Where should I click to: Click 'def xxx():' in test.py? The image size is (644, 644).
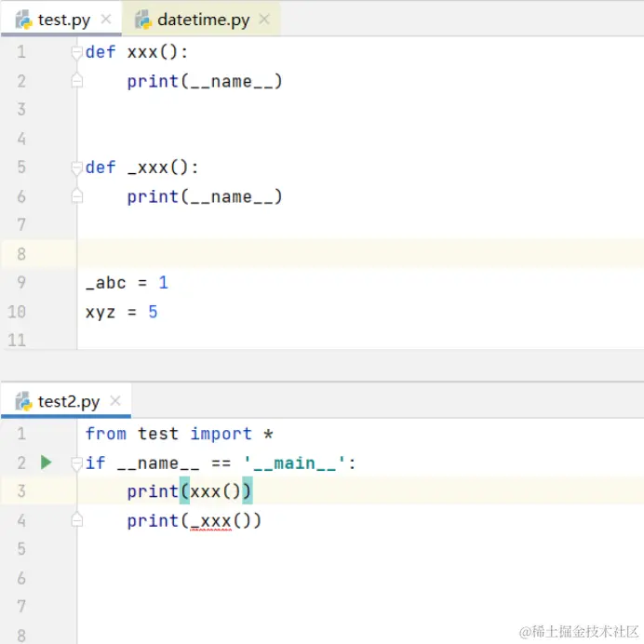tap(137, 52)
